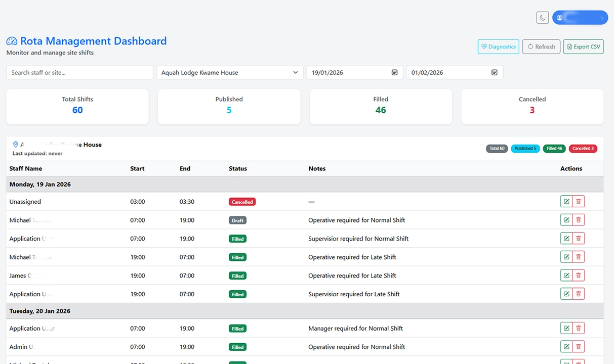This screenshot has height=364, width=614.
Task: Delete the Supervisor Late Shift row
Action: tap(579, 293)
